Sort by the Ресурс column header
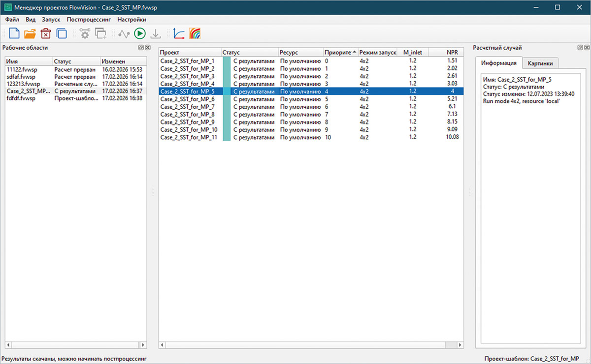 coord(300,52)
